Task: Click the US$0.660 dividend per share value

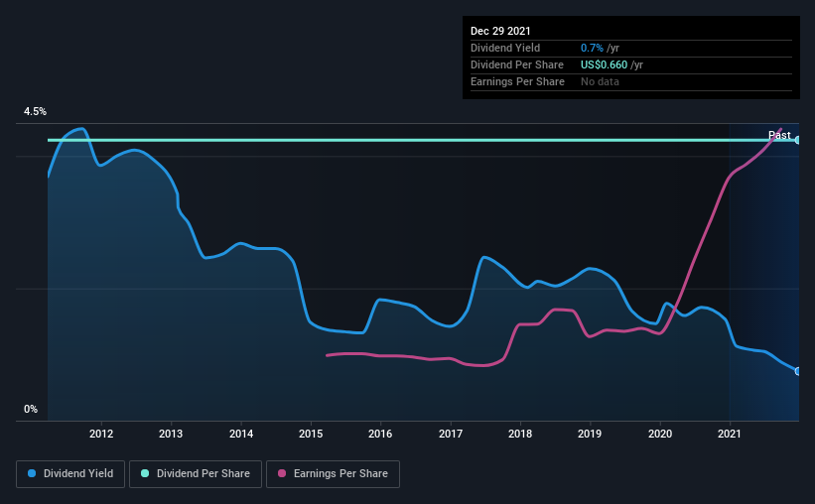Action: click(604, 64)
